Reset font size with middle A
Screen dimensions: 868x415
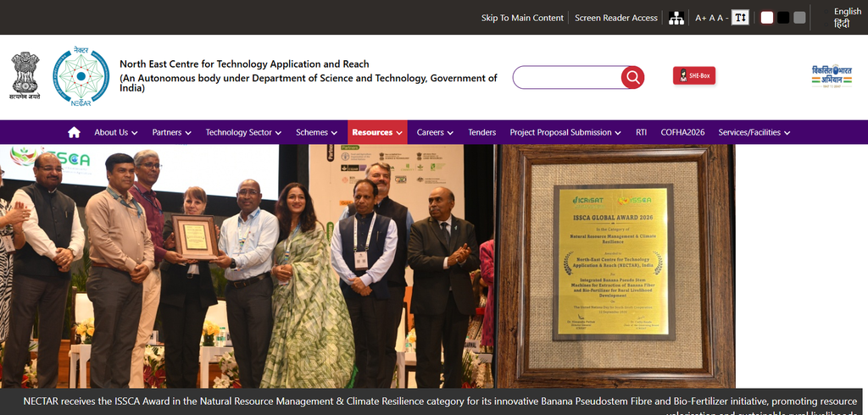[x=712, y=18]
